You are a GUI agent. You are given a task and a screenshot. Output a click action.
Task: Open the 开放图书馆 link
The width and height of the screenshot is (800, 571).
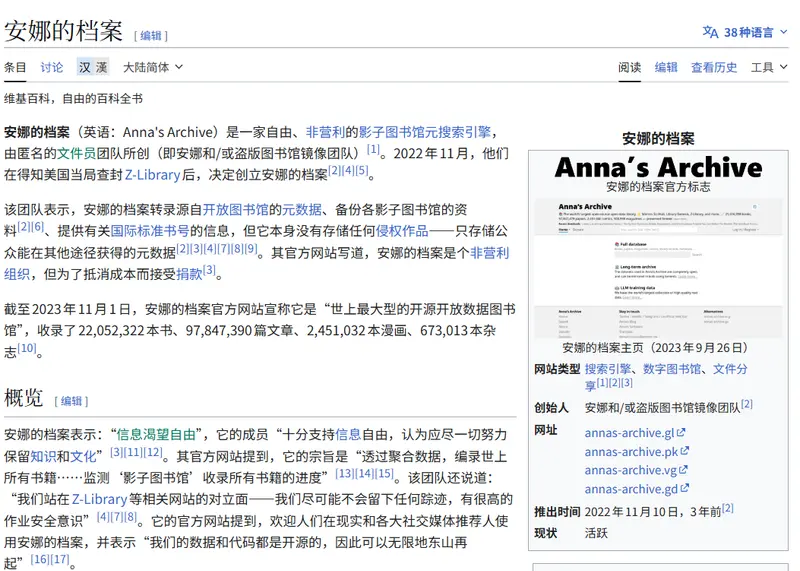236,210
